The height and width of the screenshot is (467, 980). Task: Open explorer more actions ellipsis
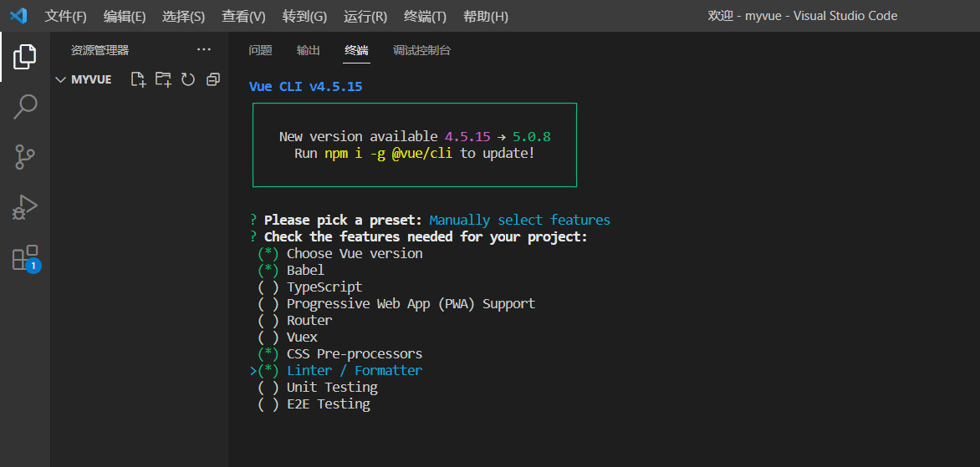click(x=204, y=50)
